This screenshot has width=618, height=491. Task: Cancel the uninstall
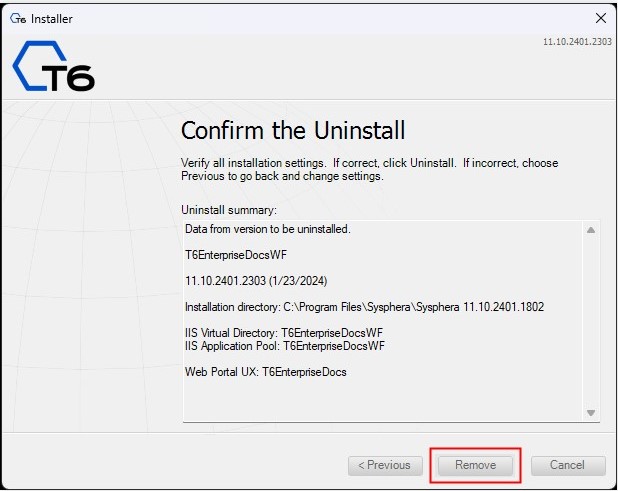[x=568, y=465]
